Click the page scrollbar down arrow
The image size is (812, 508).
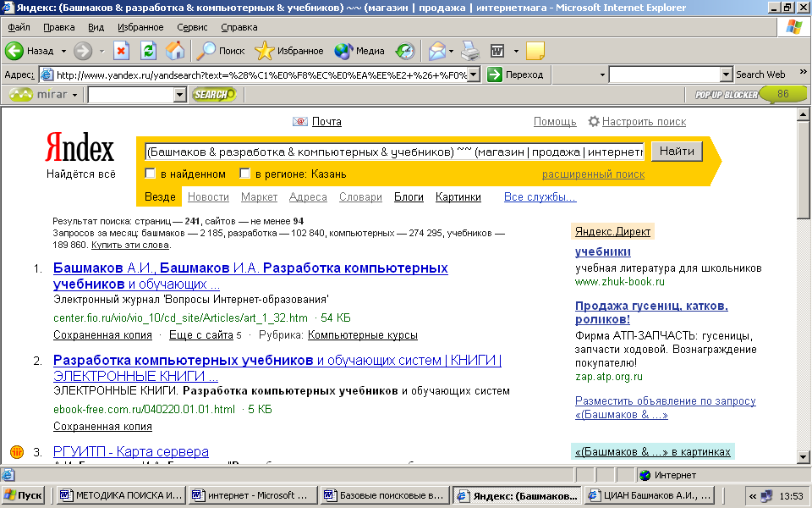(804, 456)
